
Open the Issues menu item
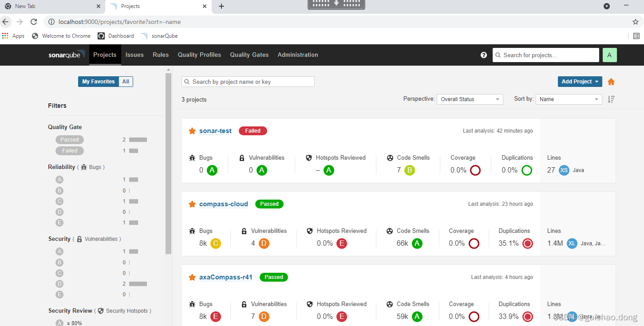point(134,55)
